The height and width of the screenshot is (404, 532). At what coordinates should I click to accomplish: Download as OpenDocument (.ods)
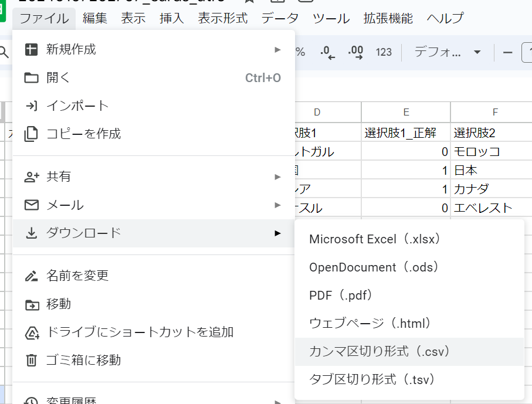(409, 267)
